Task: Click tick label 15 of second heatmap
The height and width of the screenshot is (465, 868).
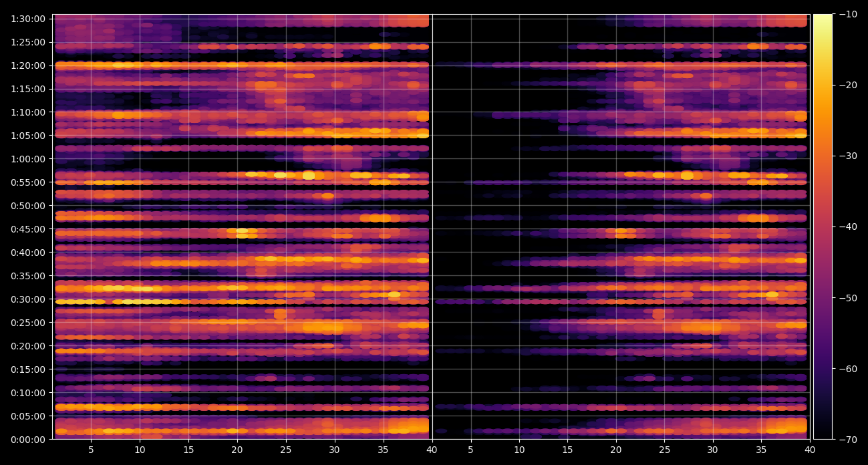Action: (x=567, y=450)
